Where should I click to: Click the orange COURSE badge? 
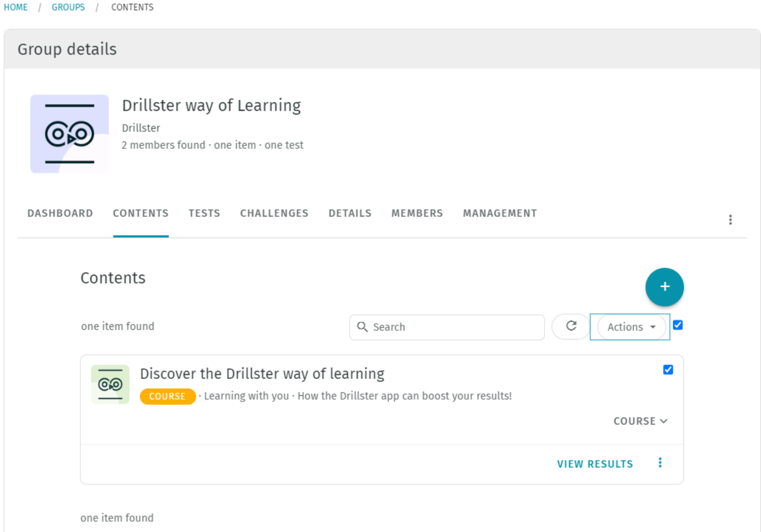click(167, 396)
